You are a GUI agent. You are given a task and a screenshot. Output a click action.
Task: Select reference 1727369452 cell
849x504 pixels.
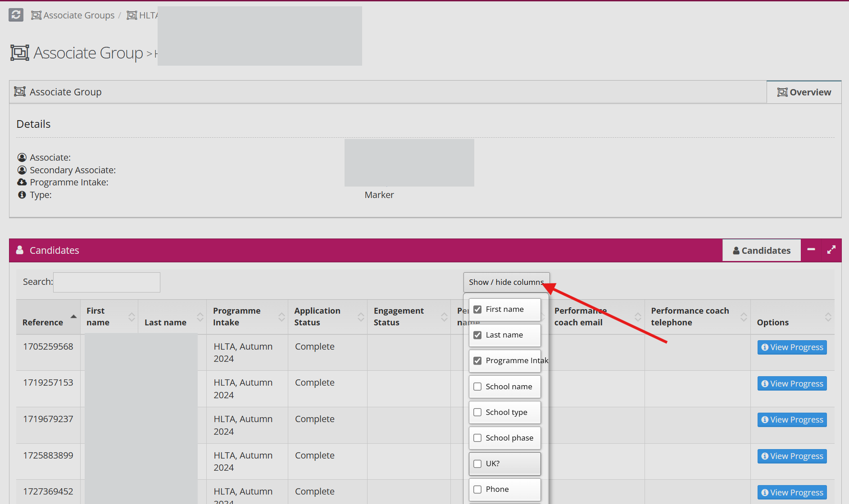pos(48,491)
